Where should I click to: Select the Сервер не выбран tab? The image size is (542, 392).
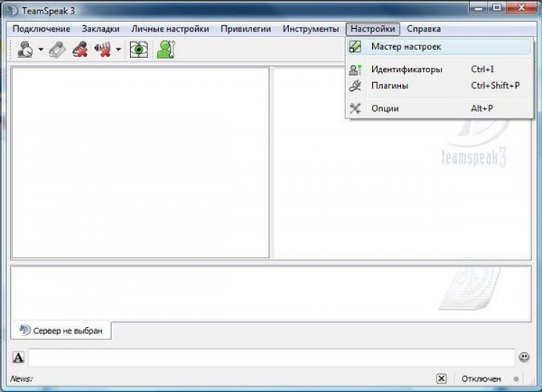(x=61, y=331)
